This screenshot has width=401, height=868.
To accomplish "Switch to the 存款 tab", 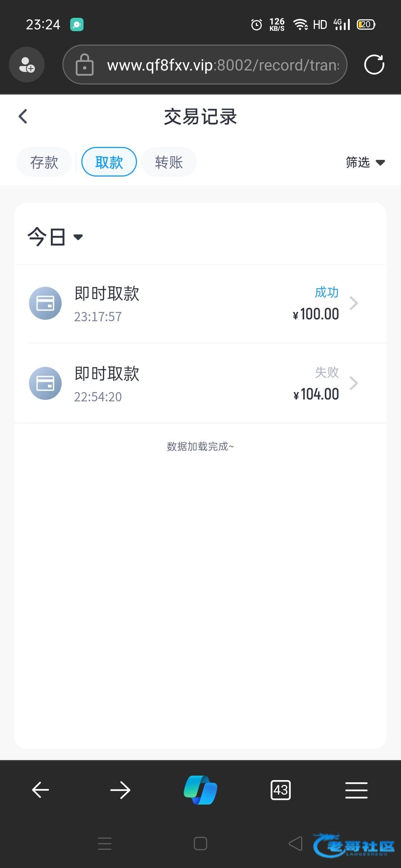I will 44,162.
